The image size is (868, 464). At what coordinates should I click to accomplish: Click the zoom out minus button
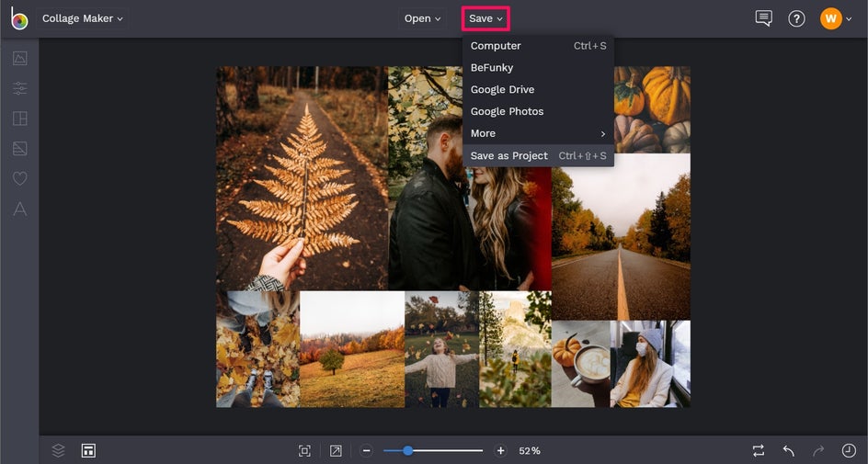pos(367,451)
